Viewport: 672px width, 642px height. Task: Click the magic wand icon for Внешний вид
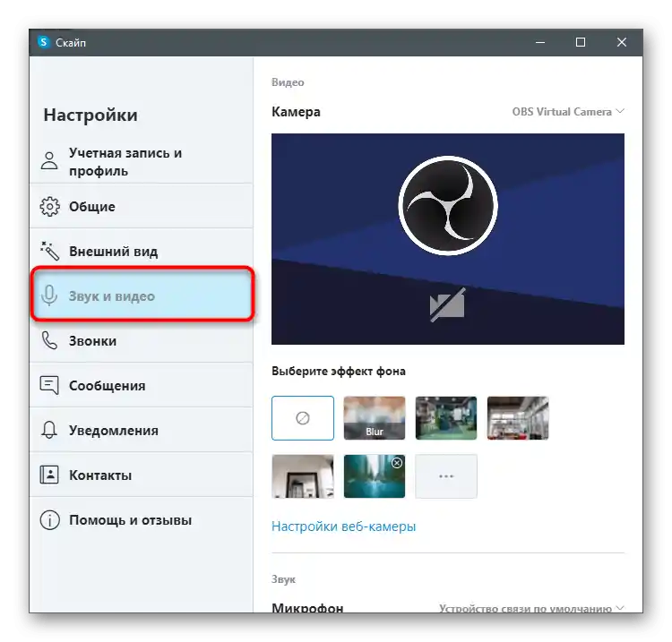point(49,251)
